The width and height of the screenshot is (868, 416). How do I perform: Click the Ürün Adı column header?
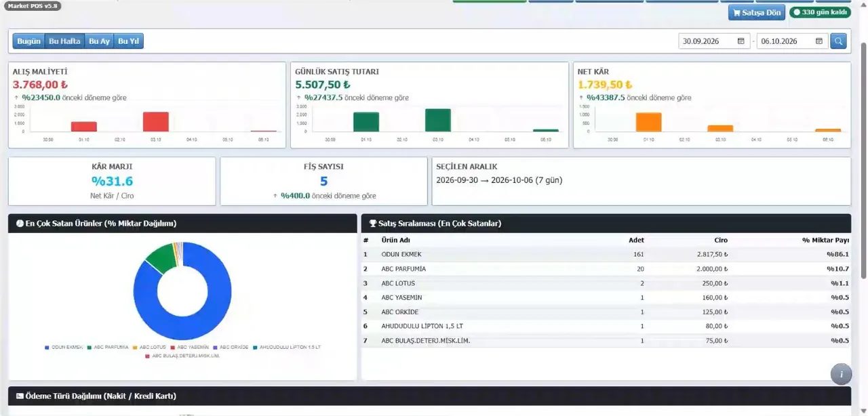pyautogui.click(x=397, y=241)
